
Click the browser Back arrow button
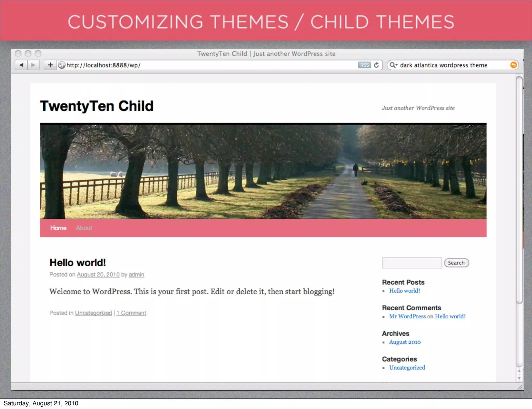coord(21,65)
